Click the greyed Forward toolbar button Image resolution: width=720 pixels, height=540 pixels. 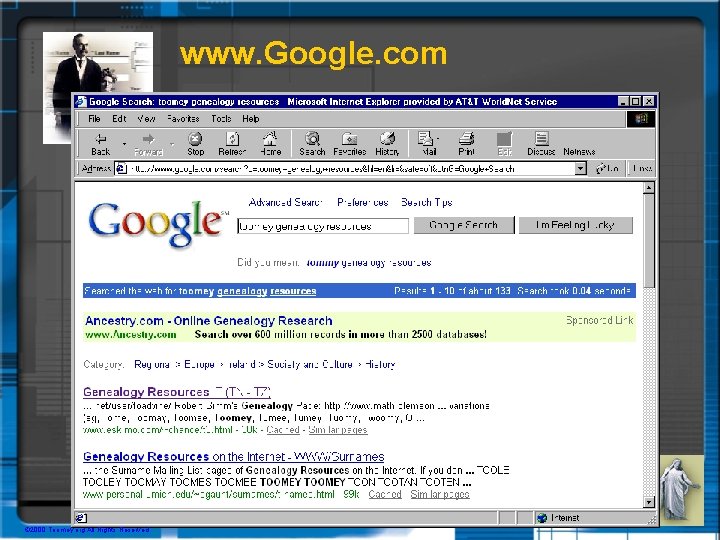click(148, 144)
